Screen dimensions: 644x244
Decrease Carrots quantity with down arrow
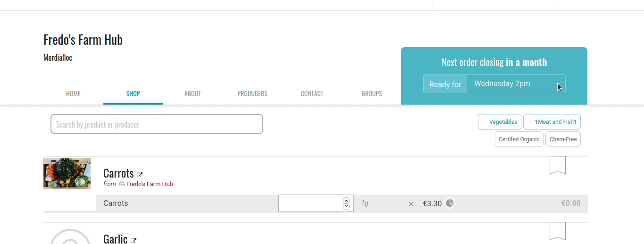pos(346,206)
